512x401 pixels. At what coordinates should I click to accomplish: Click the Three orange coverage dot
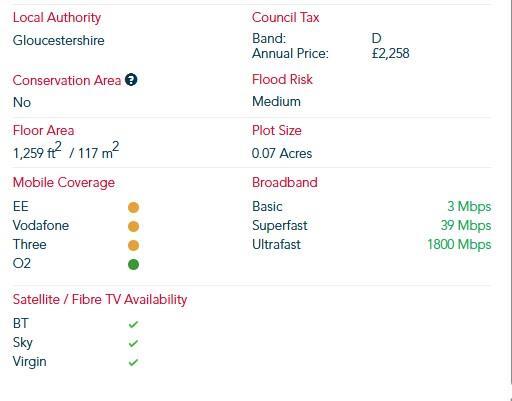click(133, 245)
